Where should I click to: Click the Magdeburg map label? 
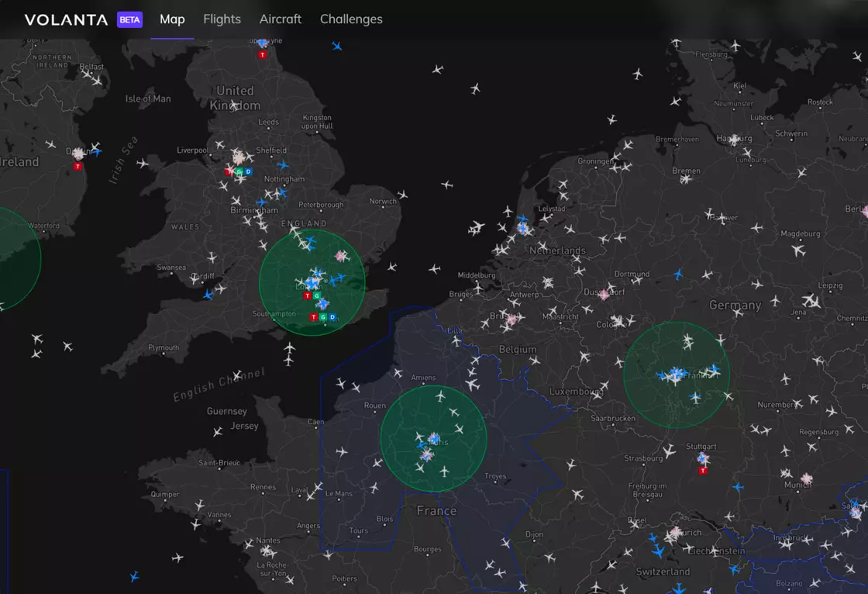click(x=801, y=234)
